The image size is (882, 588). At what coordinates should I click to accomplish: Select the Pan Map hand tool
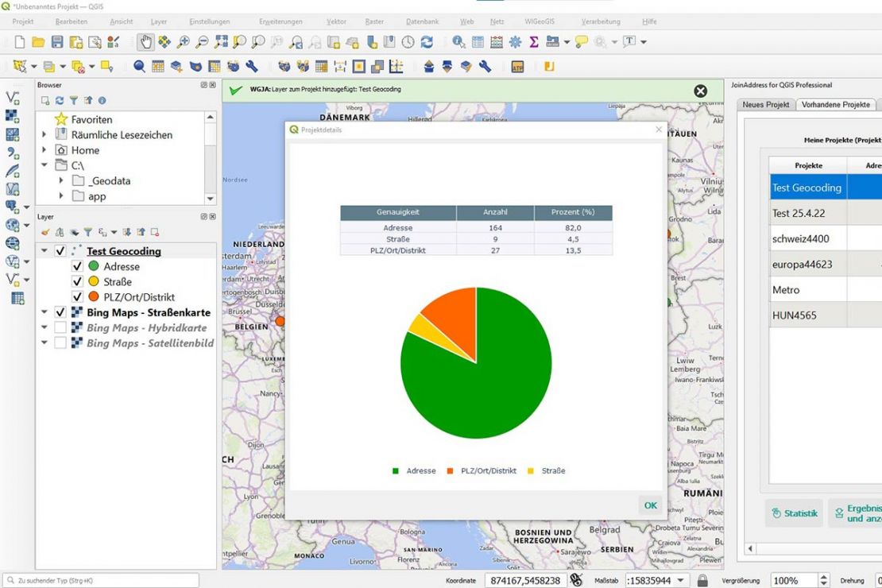point(145,41)
